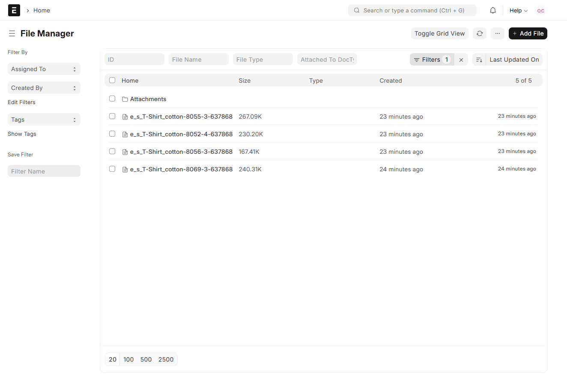Screen dimensions: 567x392
Task: Click the Created column header
Action: pyautogui.click(x=391, y=81)
